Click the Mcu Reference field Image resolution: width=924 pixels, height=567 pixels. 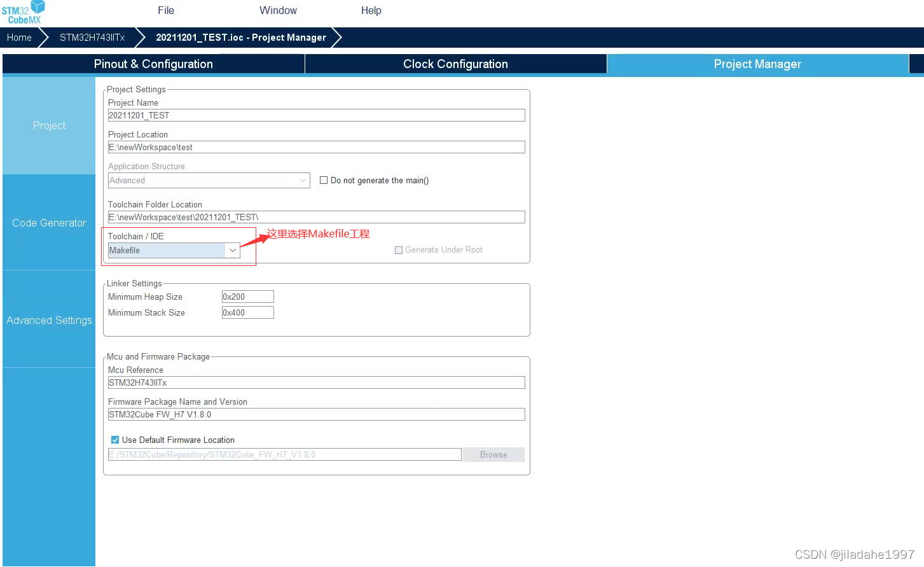click(x=316, y=382)
